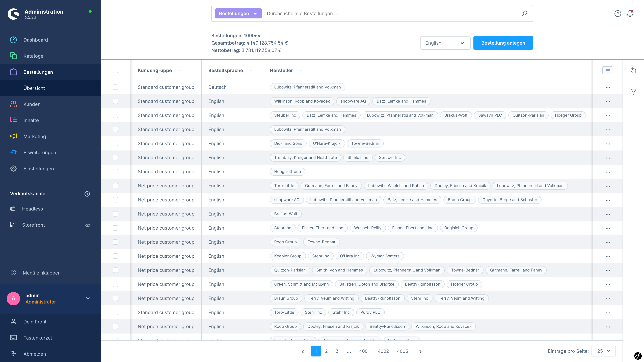This screenshot has height=362, width=644.
Task: Click the search magnifier icon
Action: pyautogui.click(x=525, y=13)
